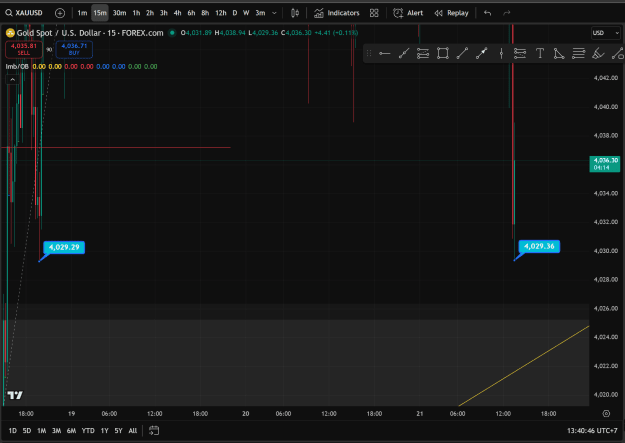Viewport: 625px width, 443px height.
Task: Set date range to YTD
Action: click(88, 431)
